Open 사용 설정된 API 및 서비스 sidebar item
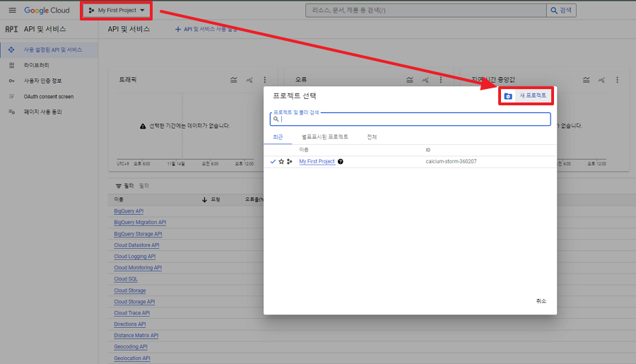The width and height of the screenshot is (636, 364). (49, 49)
